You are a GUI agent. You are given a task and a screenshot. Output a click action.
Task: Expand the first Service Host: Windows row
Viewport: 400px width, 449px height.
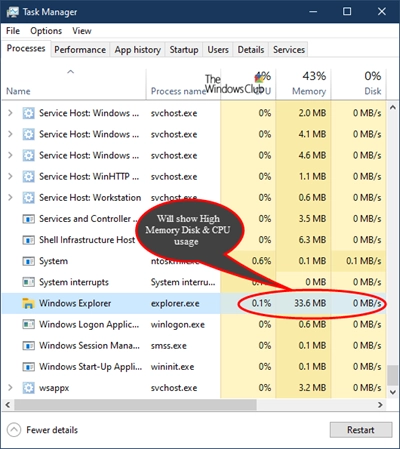pyautogui.click(x=10, y=113)
